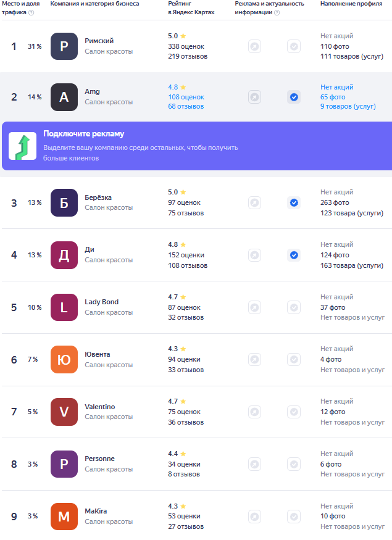Image resolution: width=392 pixels, height=540 pixels.
Task: Open the '68 отзывов' link for Amg
Action: pyautogui.click(x=186, y=106)
